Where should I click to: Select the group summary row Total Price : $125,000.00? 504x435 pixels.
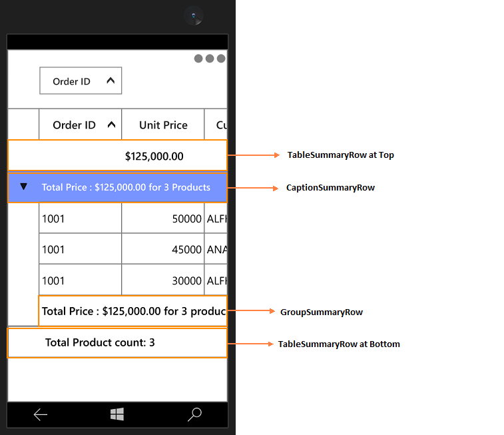click(132, 311)
